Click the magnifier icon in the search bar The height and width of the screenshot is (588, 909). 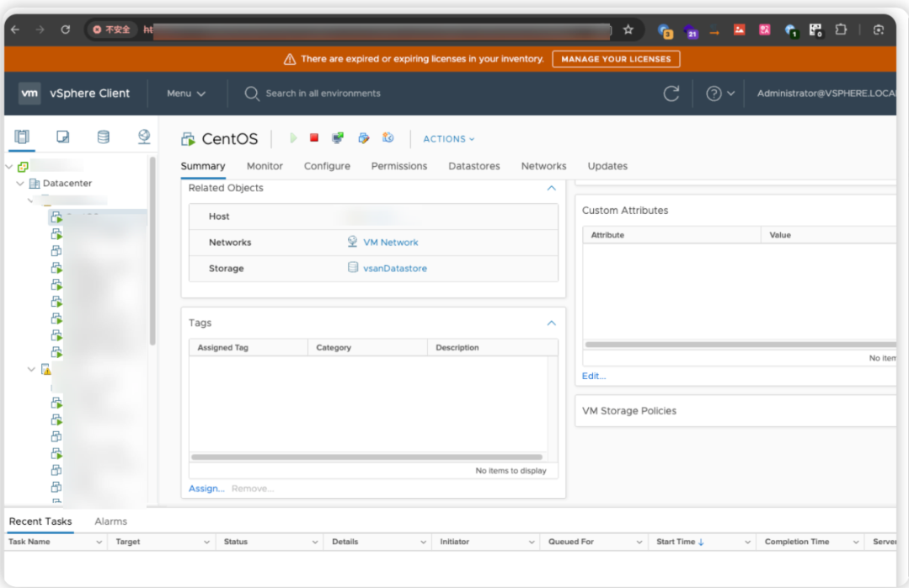(252, 94)
